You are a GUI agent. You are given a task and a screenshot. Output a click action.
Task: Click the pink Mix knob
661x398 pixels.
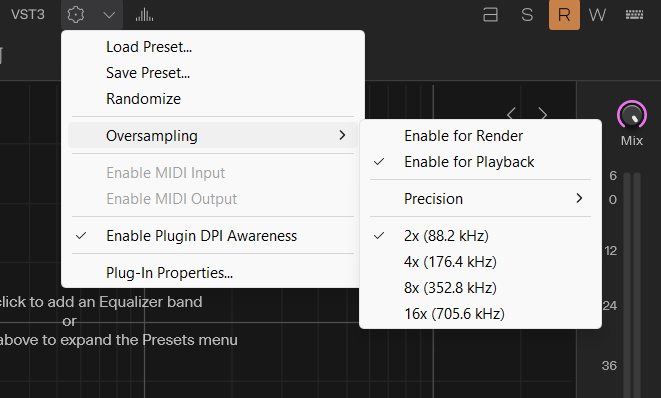[x=631, y=115]
